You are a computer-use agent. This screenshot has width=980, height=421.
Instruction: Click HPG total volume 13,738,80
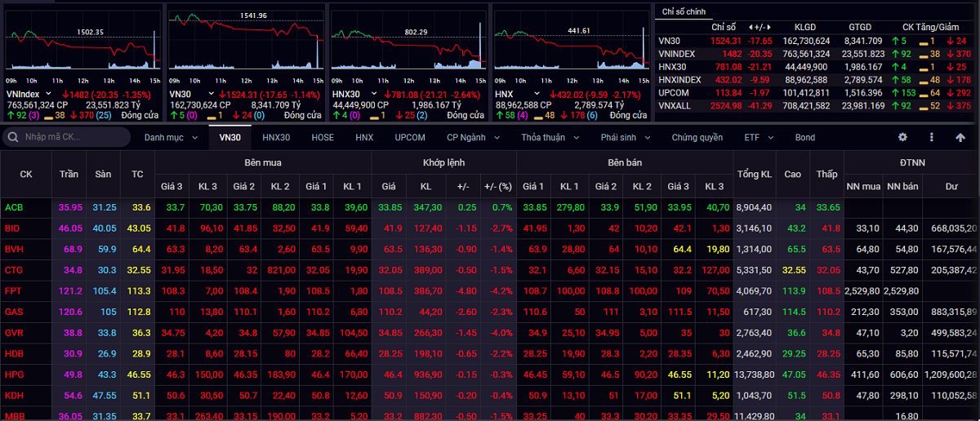tap(755, 374)
